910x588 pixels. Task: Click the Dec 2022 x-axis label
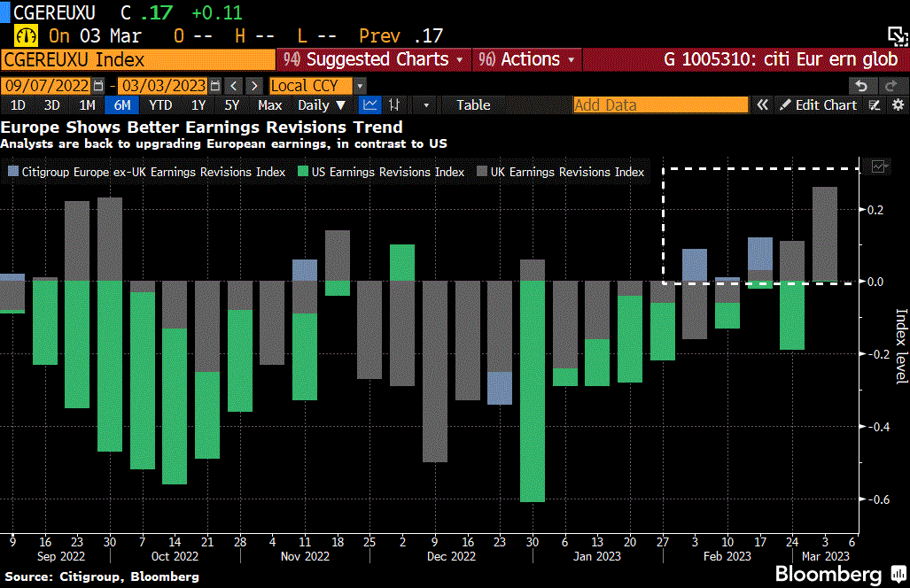pyautogui.click(x=451, y=556)
